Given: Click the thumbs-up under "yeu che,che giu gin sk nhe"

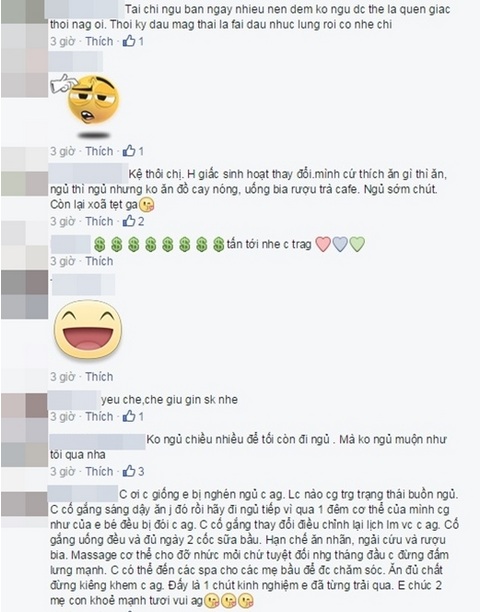Looking at the screenshot, I should pyautogui.click(x=129, y=416).
